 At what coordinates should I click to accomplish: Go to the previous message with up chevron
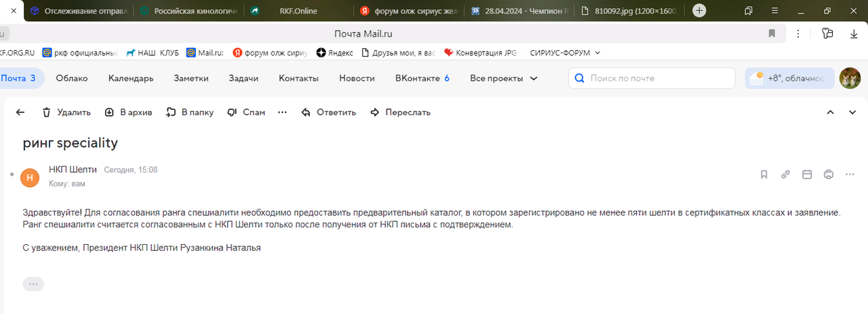[x=831, y=113]
